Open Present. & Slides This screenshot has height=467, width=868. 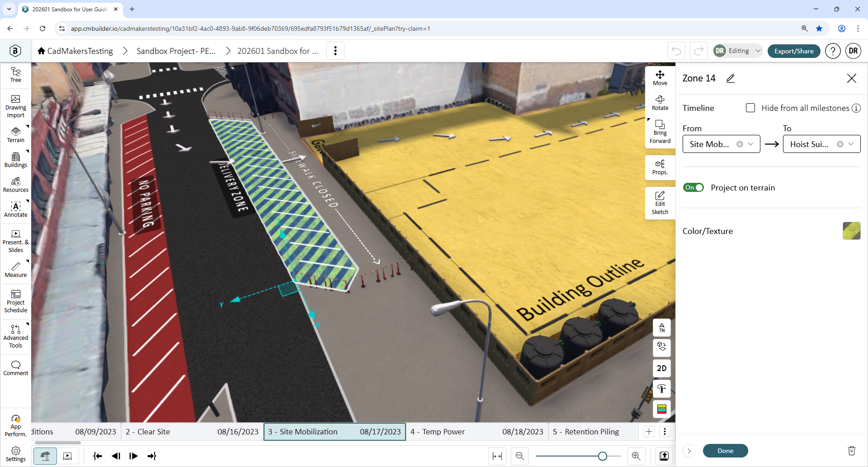[16, 241]
